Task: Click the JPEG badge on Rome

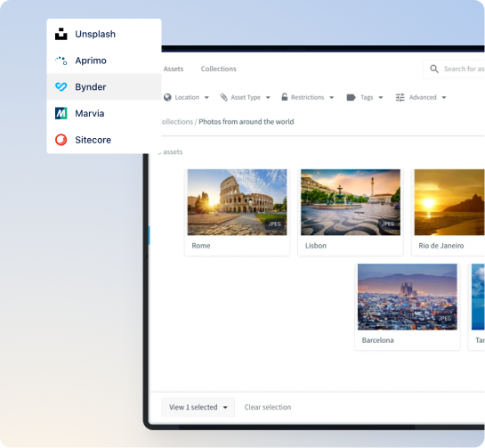Action: click(x=275, y=224)
